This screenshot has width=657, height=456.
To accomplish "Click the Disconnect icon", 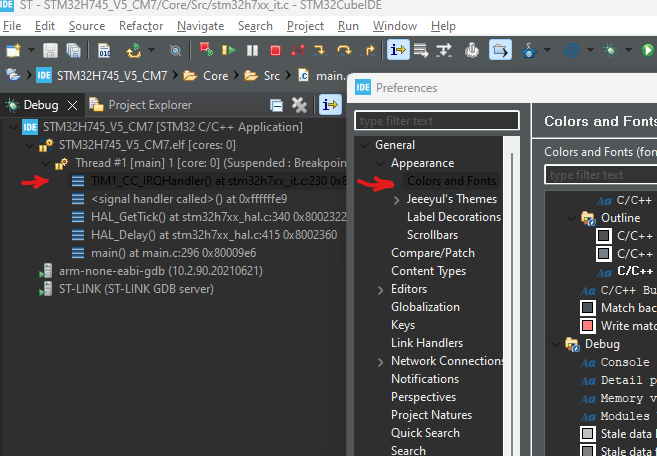I will tap(297, 50).
